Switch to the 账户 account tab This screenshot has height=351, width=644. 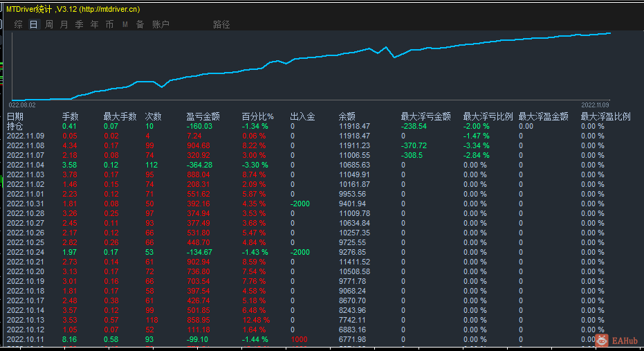coord(160,24)
